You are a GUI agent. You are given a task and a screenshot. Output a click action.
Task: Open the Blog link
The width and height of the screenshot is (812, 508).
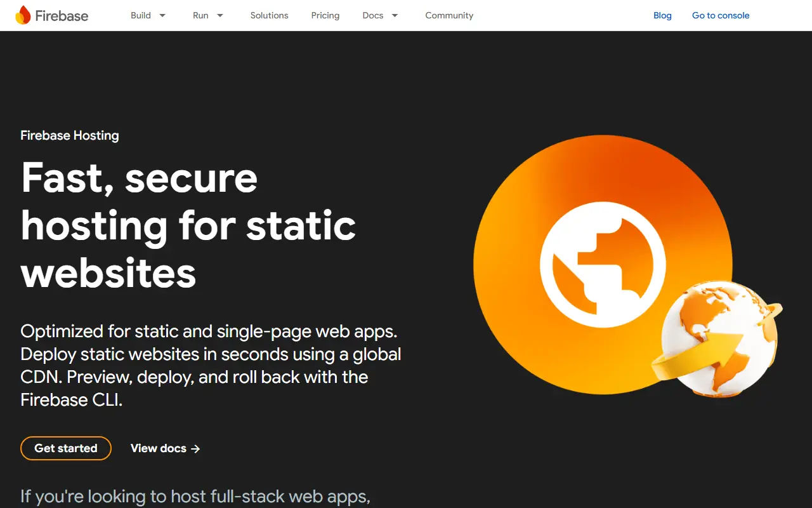(662, 15)
